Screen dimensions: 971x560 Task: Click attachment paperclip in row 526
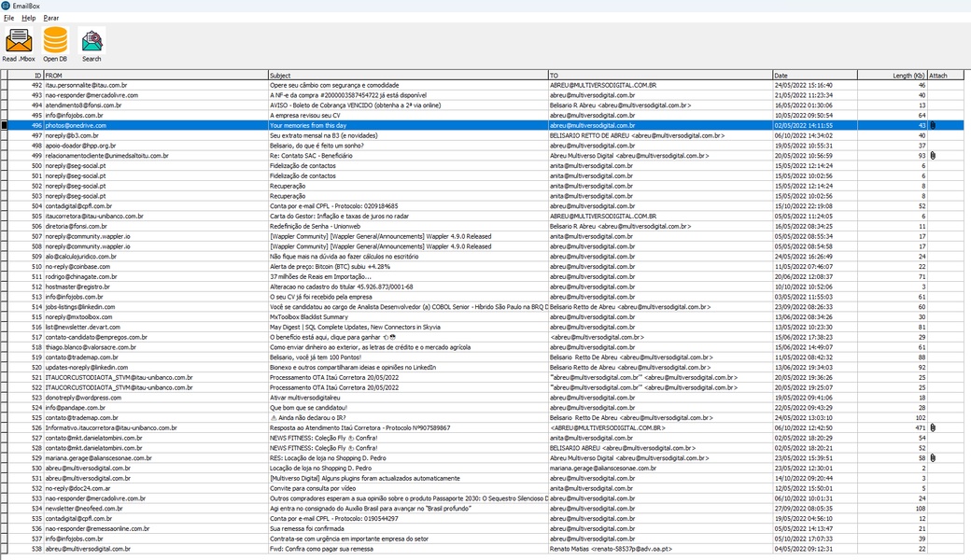(x=933, y=428)
